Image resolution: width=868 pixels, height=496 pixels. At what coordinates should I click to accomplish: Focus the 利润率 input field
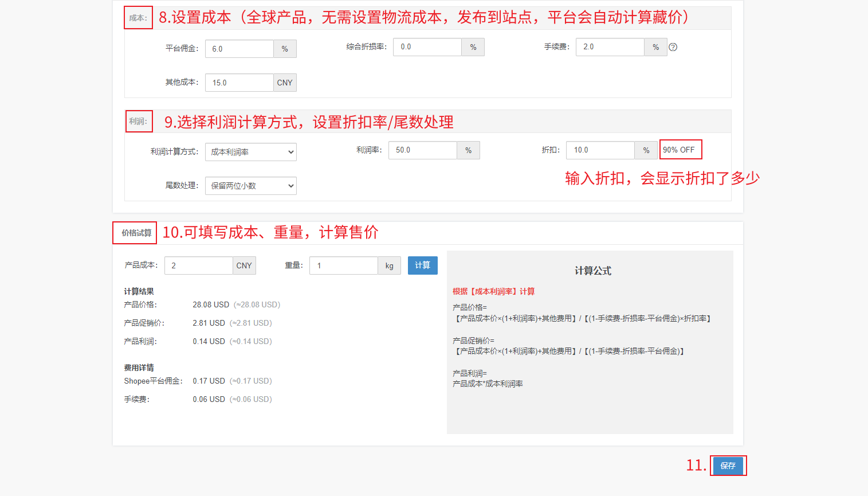coord(423,150)
